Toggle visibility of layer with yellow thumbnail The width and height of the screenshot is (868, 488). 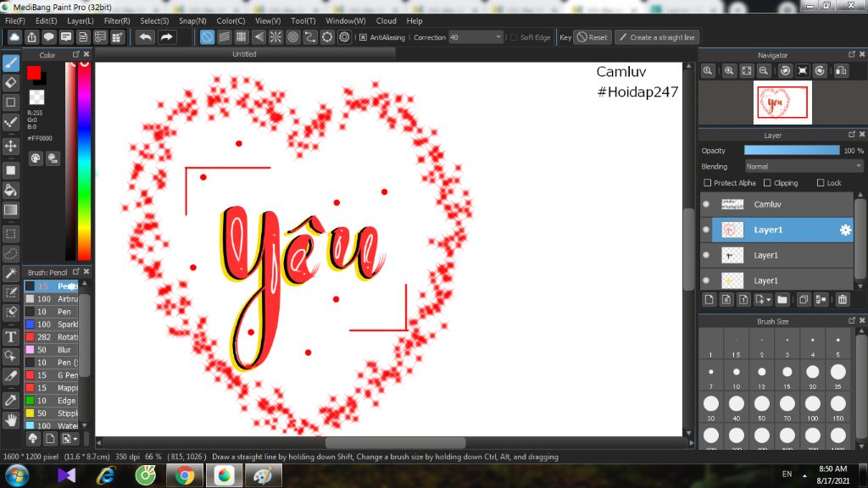coord(706,280)
